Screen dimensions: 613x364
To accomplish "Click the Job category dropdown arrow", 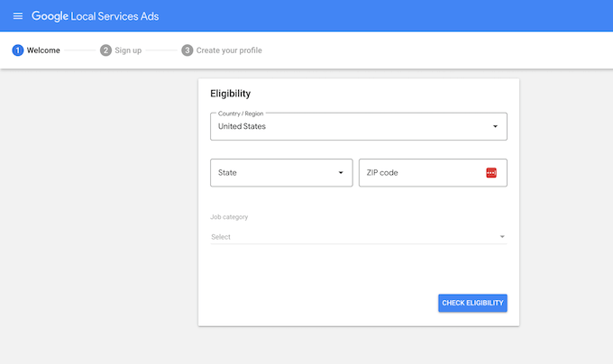I will 501,237.
